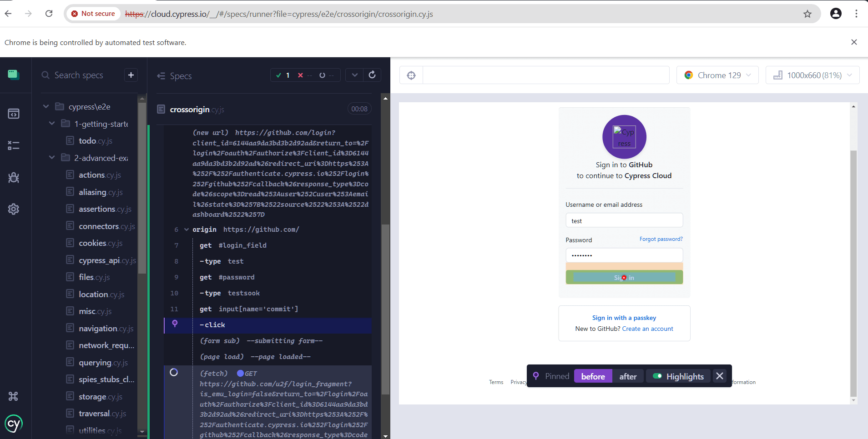Unpin the pinned -click command
This screenshot has height=439, width=868.
tap(175, 324)
